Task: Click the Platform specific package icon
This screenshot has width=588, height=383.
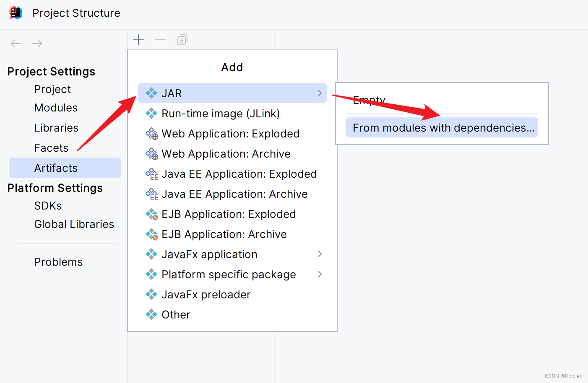Action: point(151,274)
